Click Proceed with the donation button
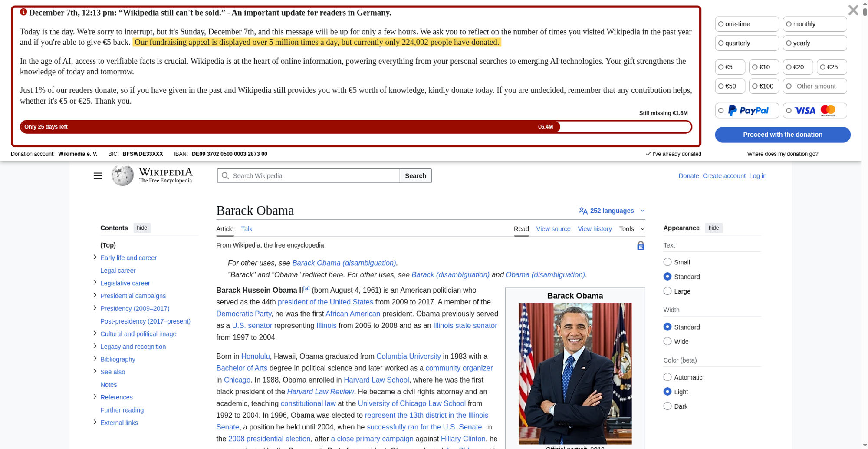The height and width of the screenshot is (449, 868). 782,135
